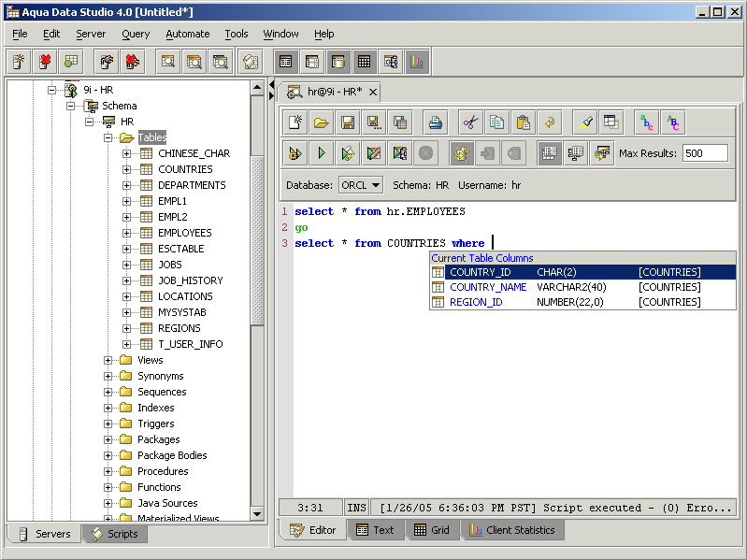Screen dimensions: 747x560
Task: Open the Automate menu
Action: (x=188, y=34)
